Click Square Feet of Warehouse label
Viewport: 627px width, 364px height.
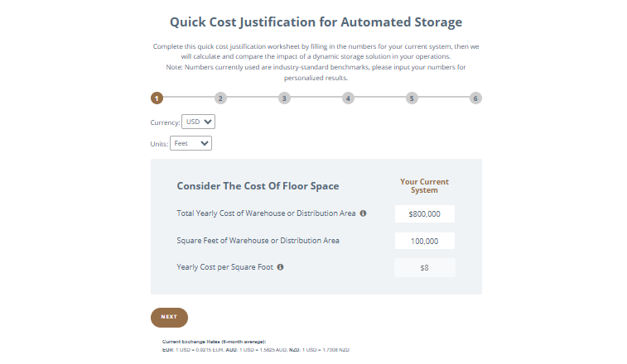click(258, 241)
